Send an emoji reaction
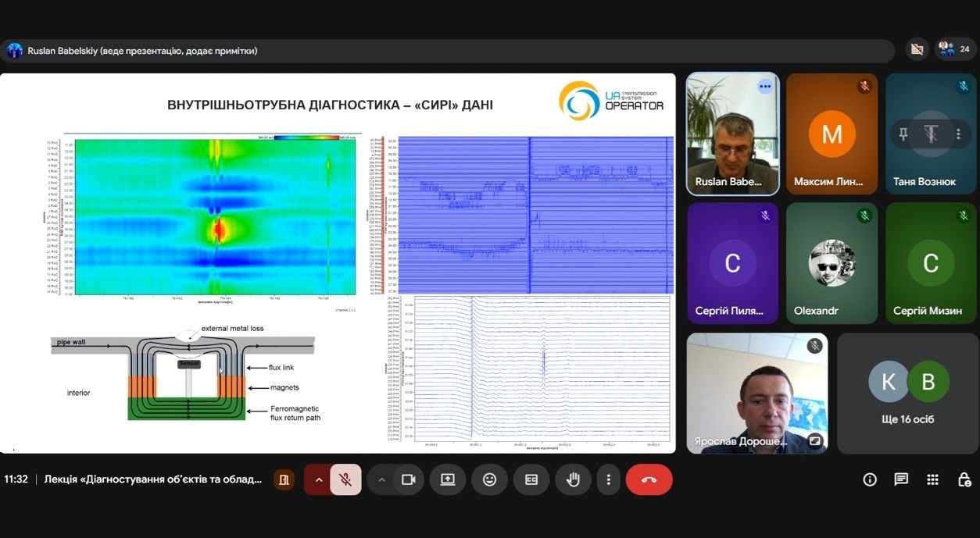 click(x=490, y=479)
